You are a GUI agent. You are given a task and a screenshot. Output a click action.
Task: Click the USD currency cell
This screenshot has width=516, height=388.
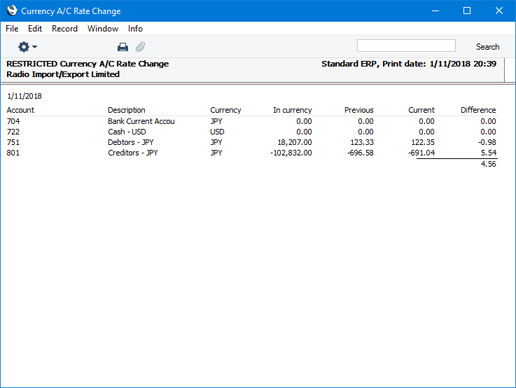click(217, 132)
